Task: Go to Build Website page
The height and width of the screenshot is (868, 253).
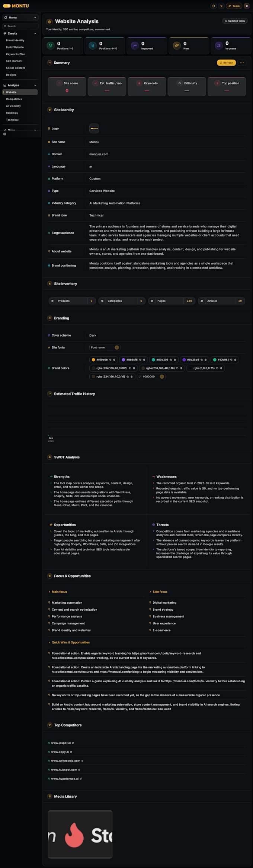Action: point(15,47)
